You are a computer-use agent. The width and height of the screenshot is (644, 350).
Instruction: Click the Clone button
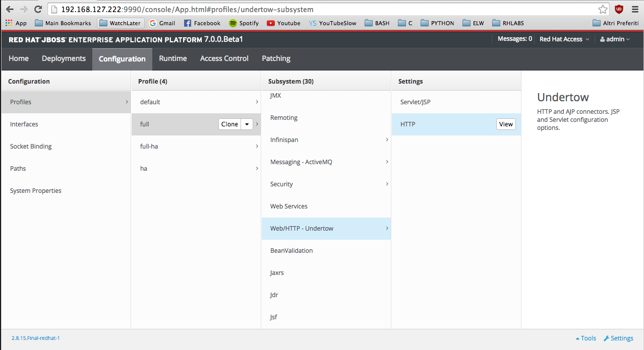tap(230, 124)
